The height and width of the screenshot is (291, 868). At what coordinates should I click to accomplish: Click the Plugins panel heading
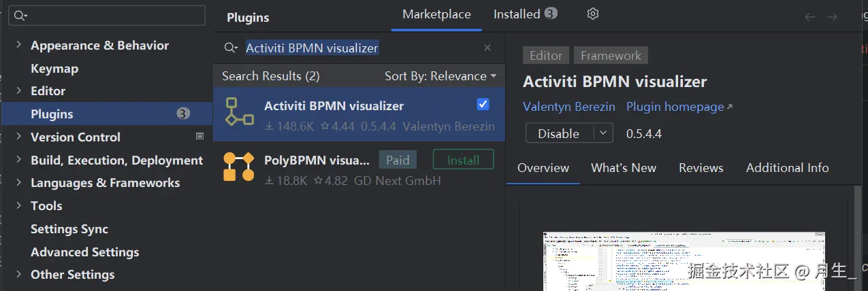coord(248,17)
